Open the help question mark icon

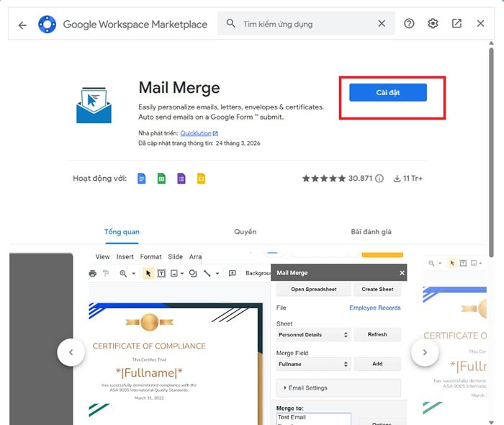(409, 24)
